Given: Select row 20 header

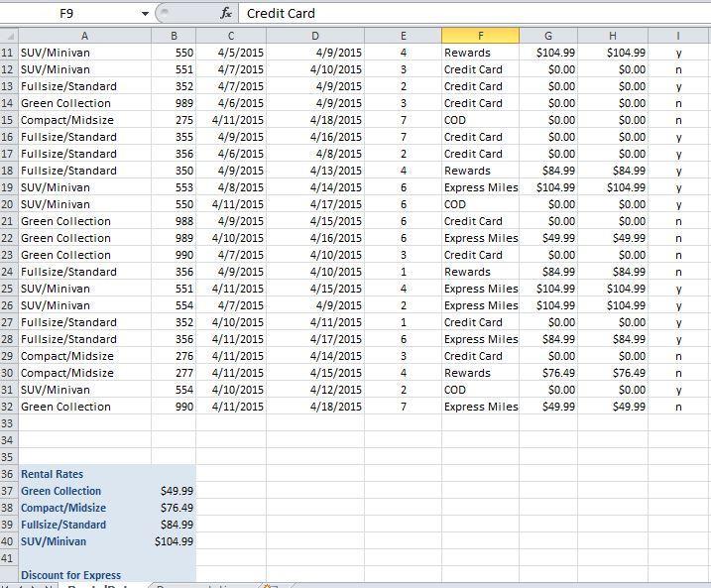Looking at the screenshot, I should (x=9, y=204).
